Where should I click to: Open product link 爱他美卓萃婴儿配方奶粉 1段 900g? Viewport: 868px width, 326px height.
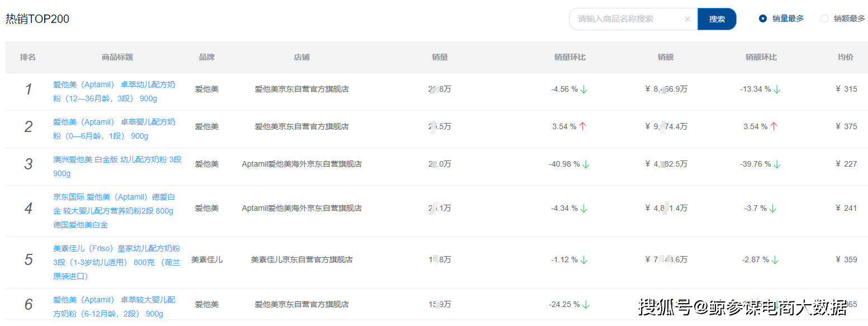[x=114, y=129]
